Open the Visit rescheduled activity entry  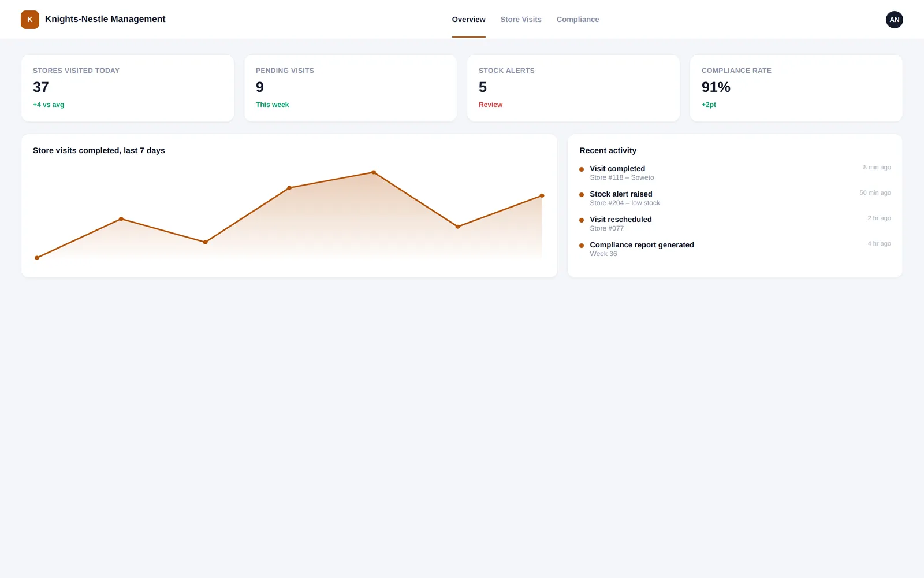click(x=735, y=224)
